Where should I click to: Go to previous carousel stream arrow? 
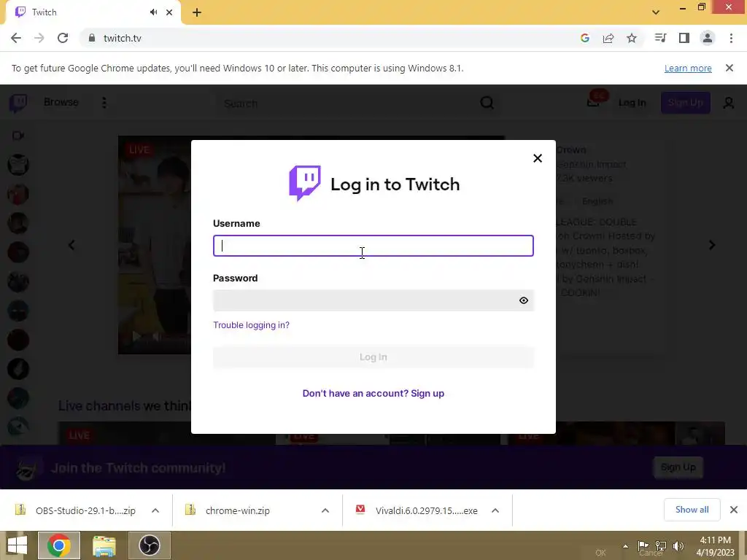(x=71, y=245)
